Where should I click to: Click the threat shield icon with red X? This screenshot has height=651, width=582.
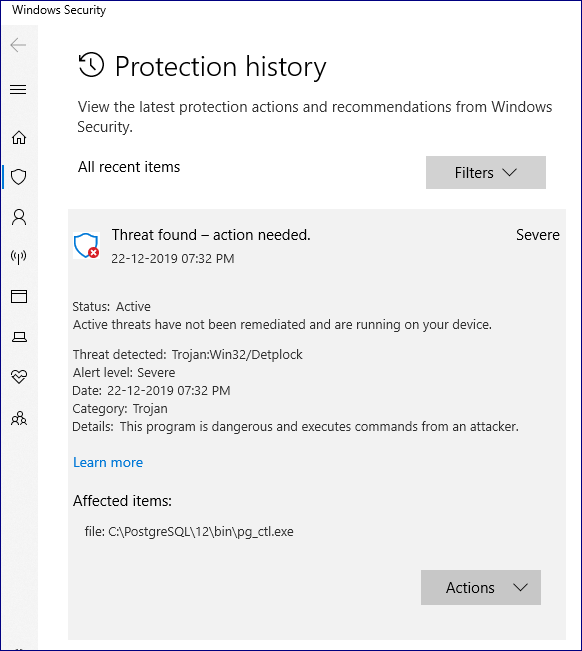coord(86,245)
